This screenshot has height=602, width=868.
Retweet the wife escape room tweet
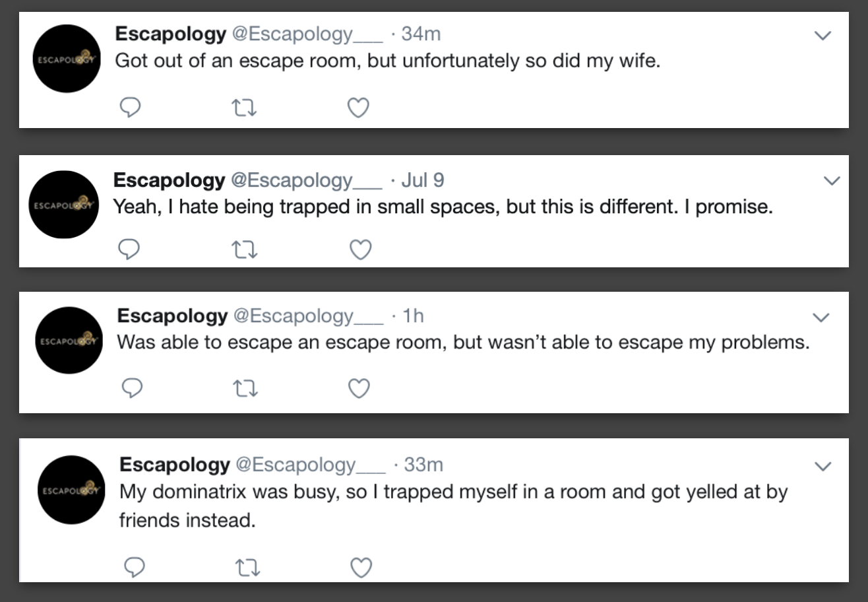(244, 108)
